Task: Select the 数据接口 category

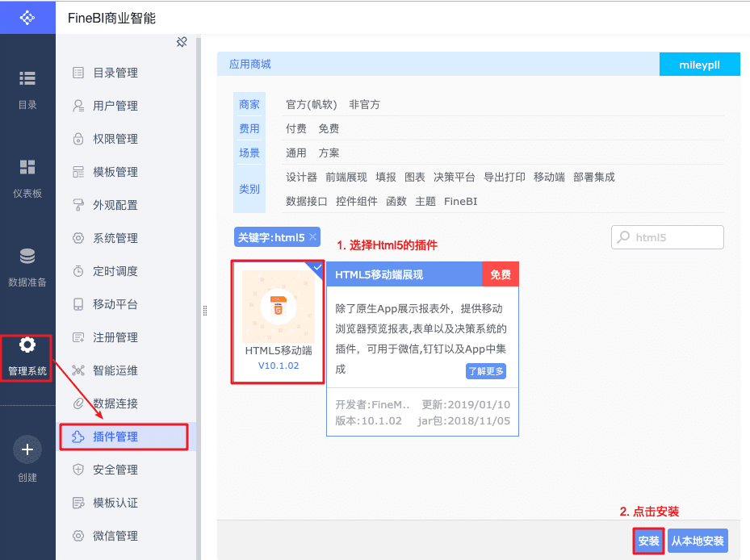Action: 307,202
